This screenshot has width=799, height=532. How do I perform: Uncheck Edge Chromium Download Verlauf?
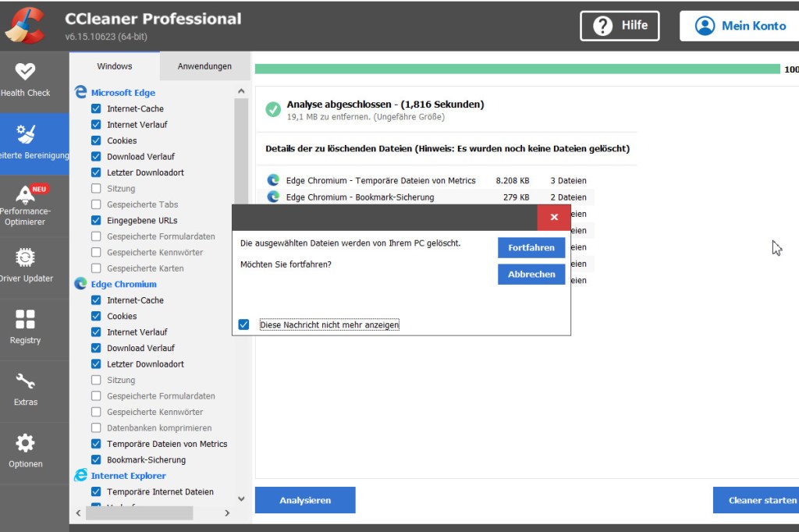click(96, 348)
